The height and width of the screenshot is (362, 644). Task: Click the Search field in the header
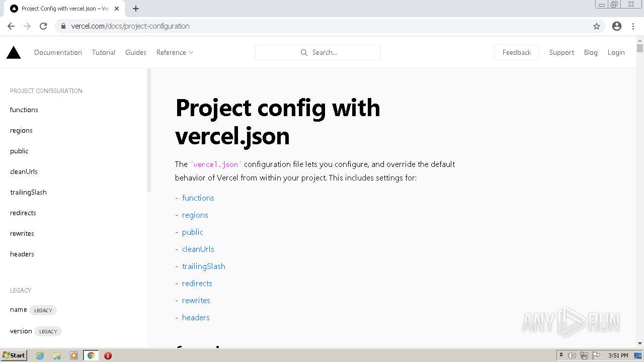pyautogui.click(x=318, y=52)
